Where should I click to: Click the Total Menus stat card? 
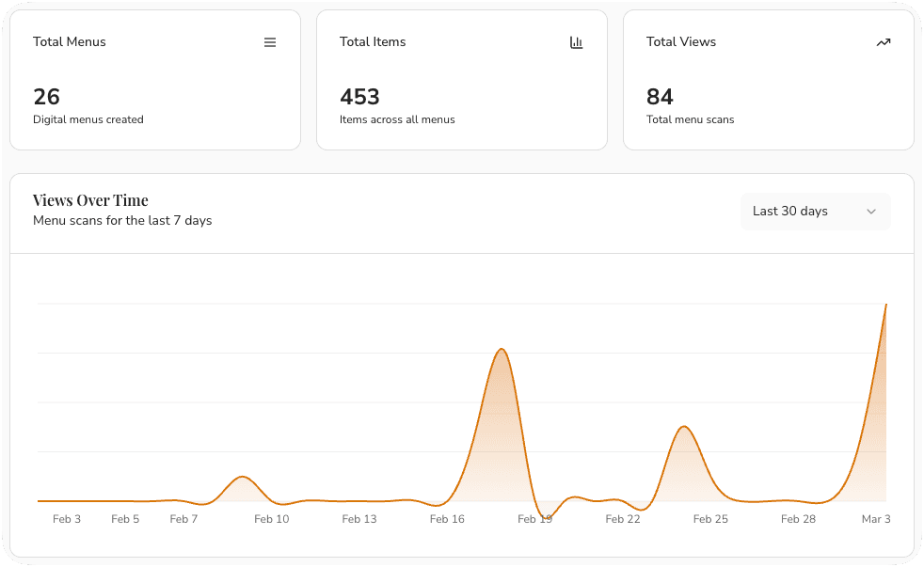(x=155, y=79)
